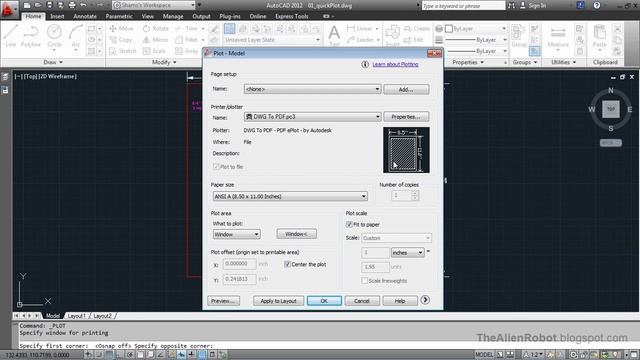Viewport: 640px width, 360px height.
Task: Click the Window< button
Action: coord(296,234)
